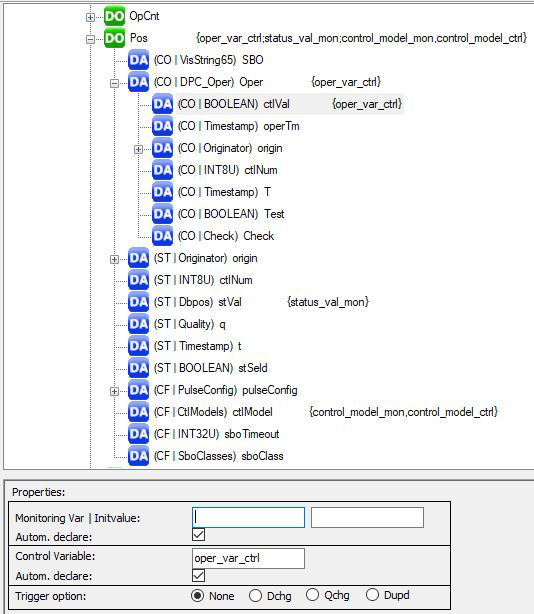Select the ST Quality q tree item
The height and width of the screenshot is (614, 534).
[190, 324]
